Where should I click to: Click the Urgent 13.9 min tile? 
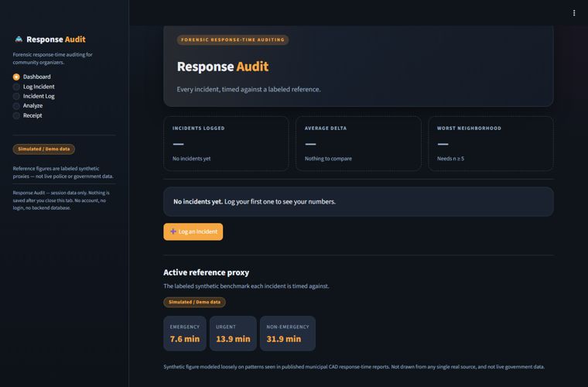pyautogui.click(x=233, y=334)
